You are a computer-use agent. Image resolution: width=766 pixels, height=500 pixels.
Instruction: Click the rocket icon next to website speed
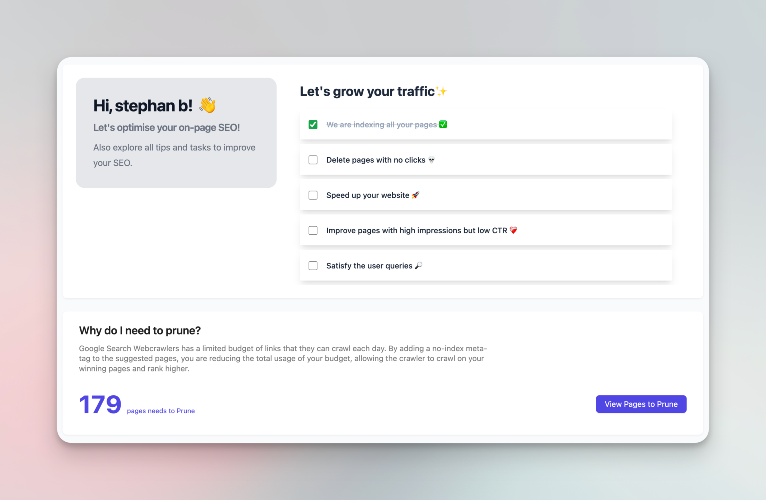[x=415, y=195]
